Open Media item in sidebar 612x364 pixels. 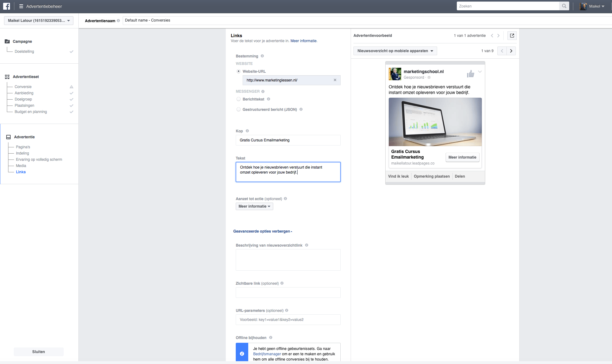pos(21,166)
